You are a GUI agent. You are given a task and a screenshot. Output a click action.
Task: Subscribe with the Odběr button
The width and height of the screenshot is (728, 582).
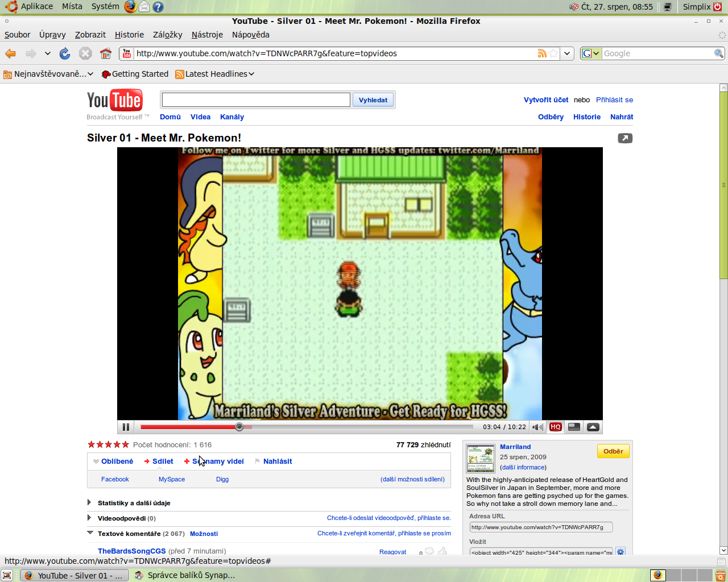[x=613, y=451]
